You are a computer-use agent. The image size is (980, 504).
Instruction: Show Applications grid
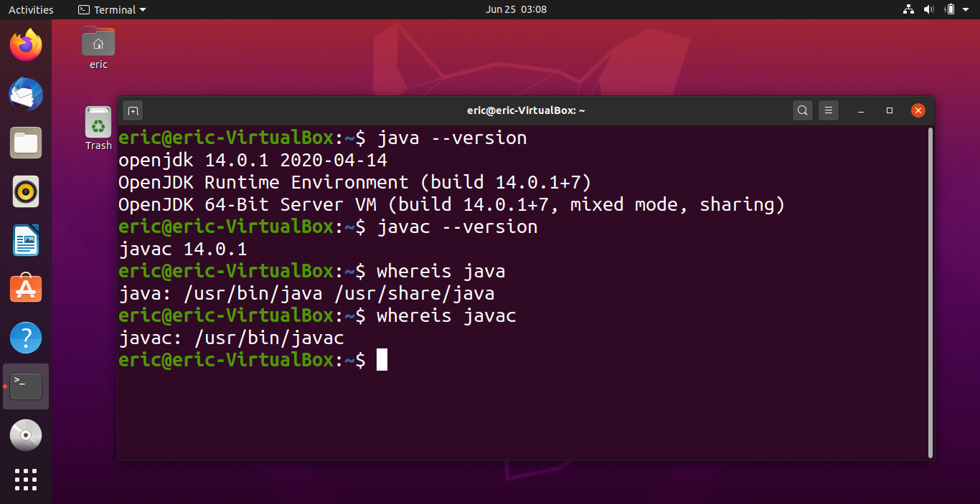26,480
